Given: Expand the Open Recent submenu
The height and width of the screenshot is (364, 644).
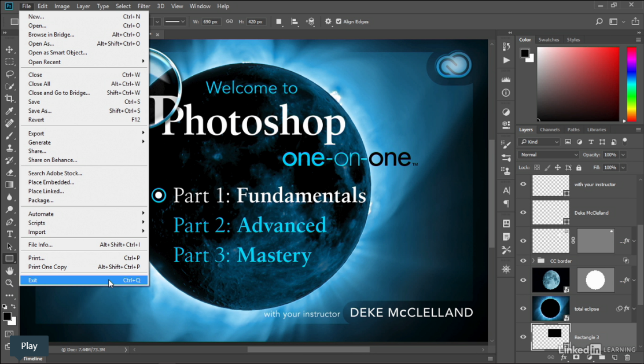Looking at the screenshot, I should (x=84, y=62).
